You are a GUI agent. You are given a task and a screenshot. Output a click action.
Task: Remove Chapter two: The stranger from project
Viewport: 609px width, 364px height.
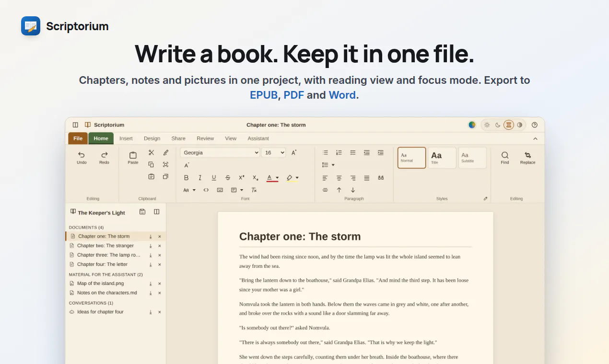(x=160, y=246)
